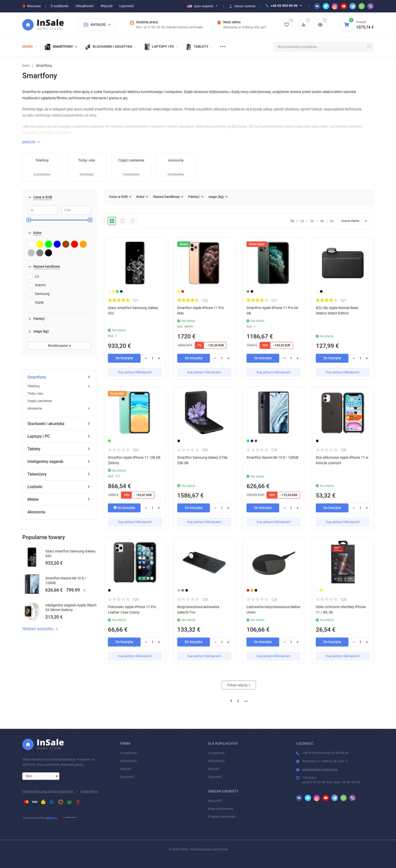Open the wishlist heart icon

click(x=286, y=25)
